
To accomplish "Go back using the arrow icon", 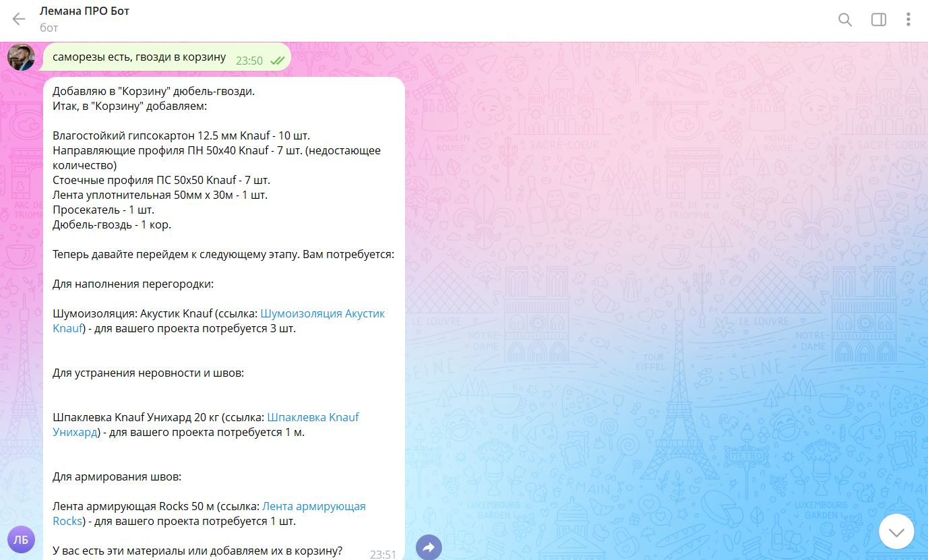I will click(x=19, y=19).
